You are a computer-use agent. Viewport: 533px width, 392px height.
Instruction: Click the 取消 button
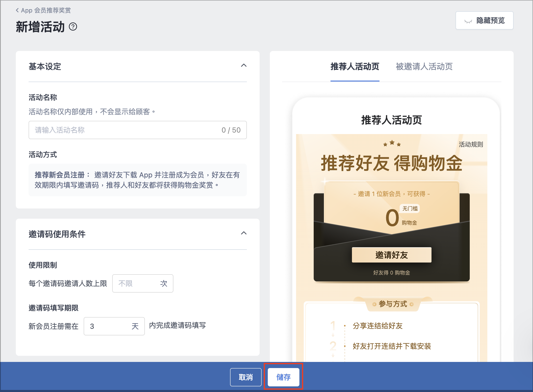coord(246,377)
